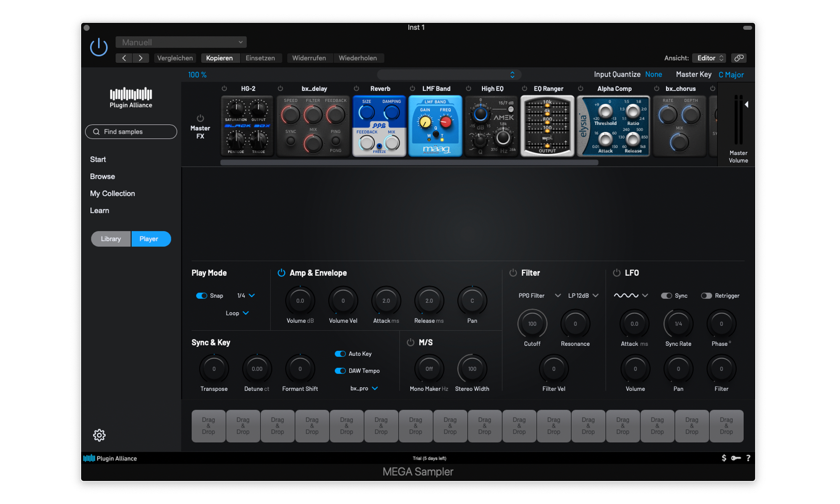Collapse the Master Volume panel arrow
Screen dimensions: 840x504
click(746, 104)
